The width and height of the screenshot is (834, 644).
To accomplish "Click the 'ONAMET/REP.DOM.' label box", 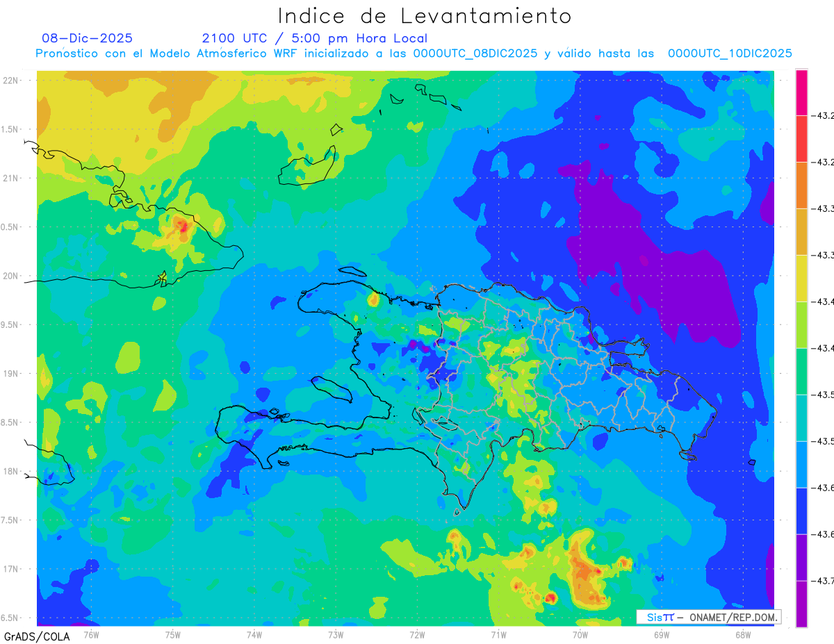I will [709, 617].
